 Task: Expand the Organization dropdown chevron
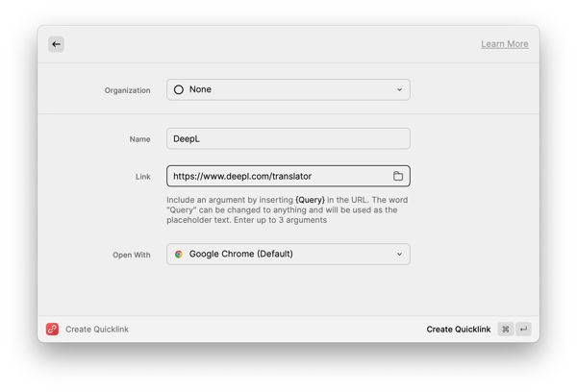[x=399, y=89]
